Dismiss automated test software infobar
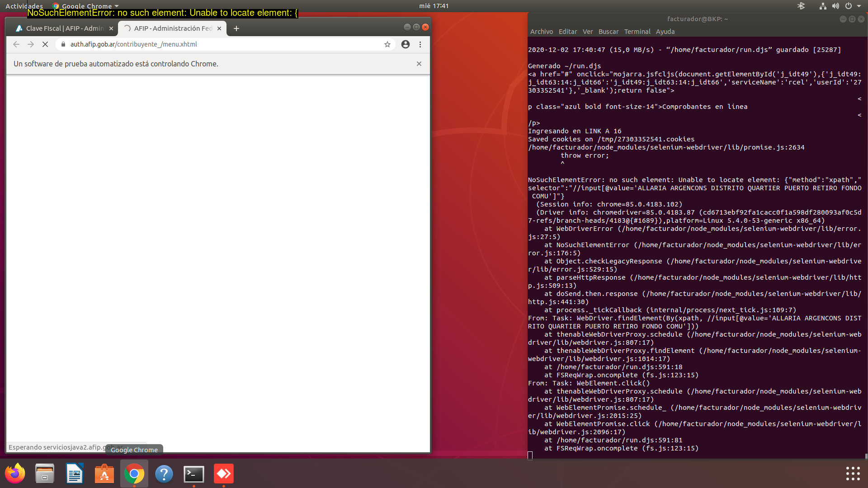 click(x=419, y=64)
